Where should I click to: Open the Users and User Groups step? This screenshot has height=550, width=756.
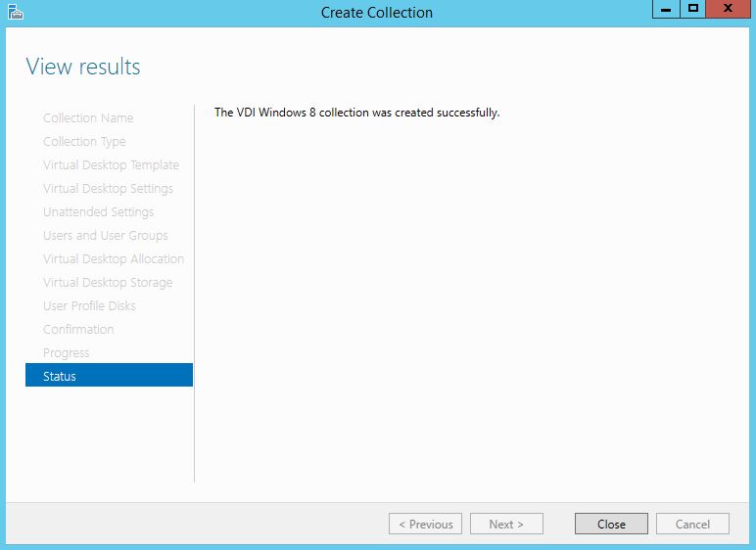tap(105, 235)
